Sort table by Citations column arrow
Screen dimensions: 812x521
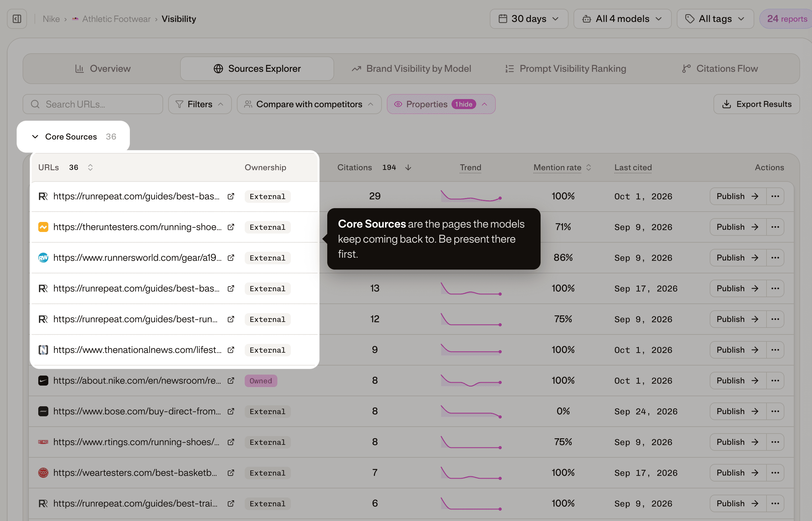(x=408, y=167)
